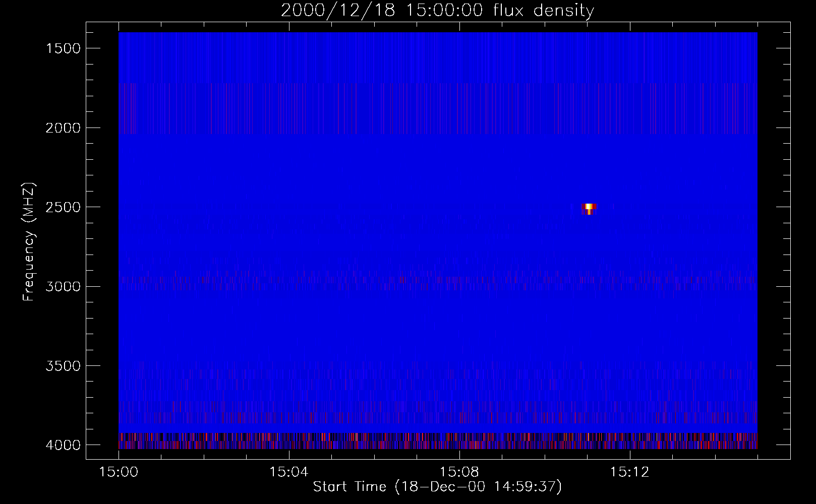Click the 15:04 time tick label

288,472
